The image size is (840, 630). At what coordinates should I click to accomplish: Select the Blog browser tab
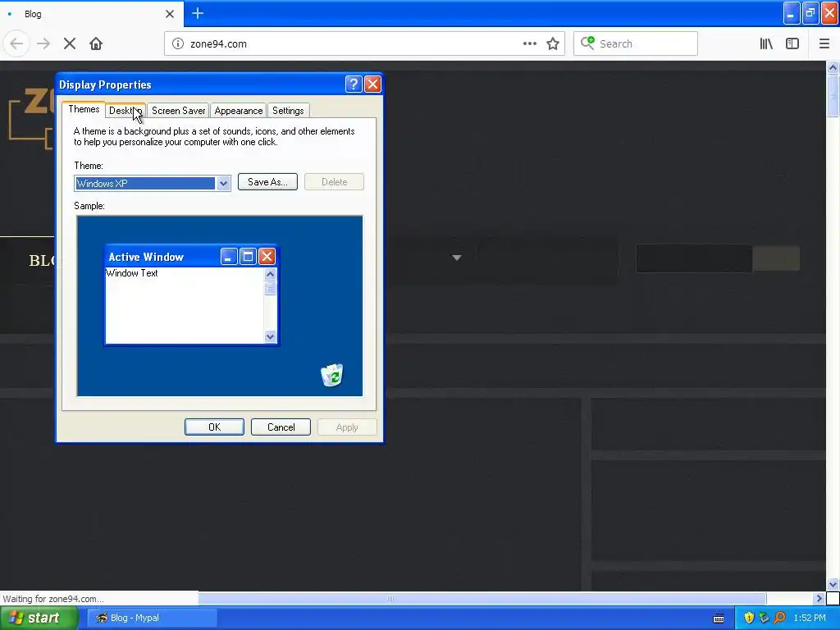point(91,14)
